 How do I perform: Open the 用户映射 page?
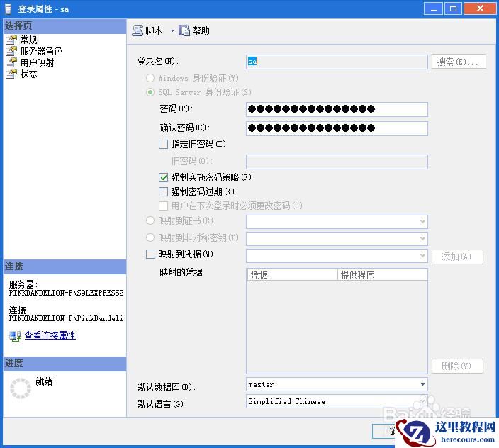click(x=38, y=62)
